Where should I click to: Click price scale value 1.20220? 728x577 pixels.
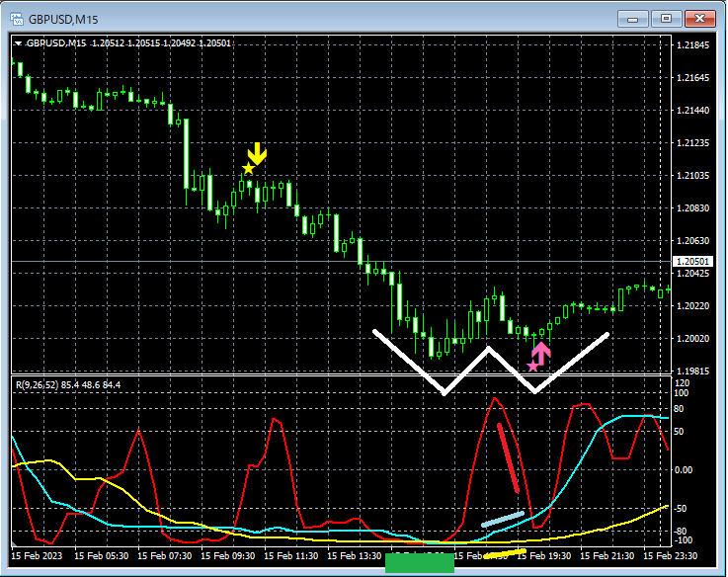(693, 305)
